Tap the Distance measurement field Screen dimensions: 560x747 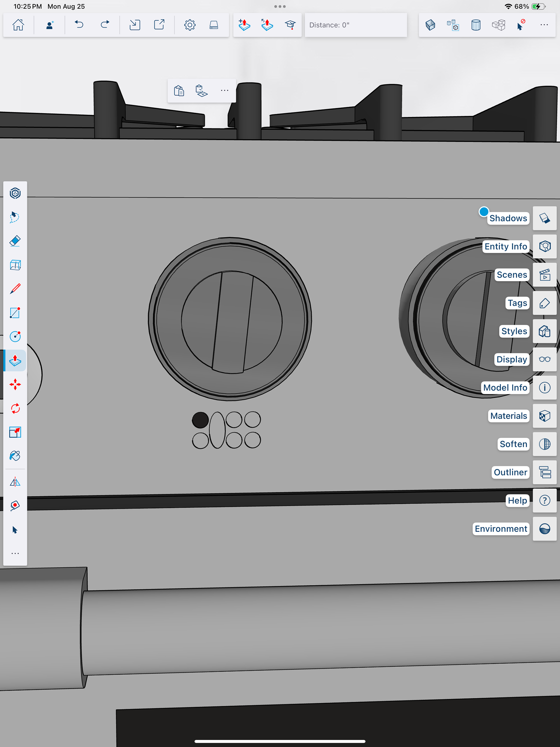(356, 25)
